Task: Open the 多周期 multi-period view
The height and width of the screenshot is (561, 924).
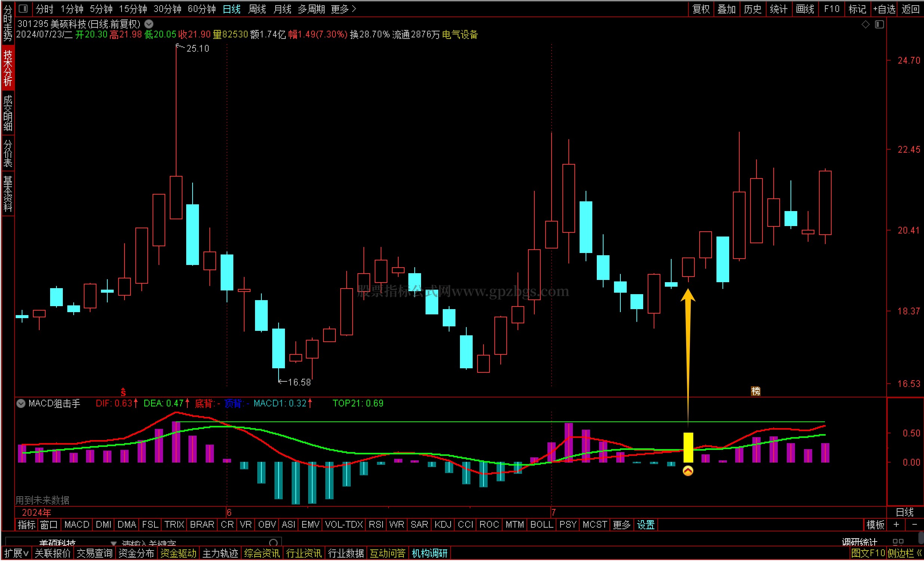Action: 311,9
